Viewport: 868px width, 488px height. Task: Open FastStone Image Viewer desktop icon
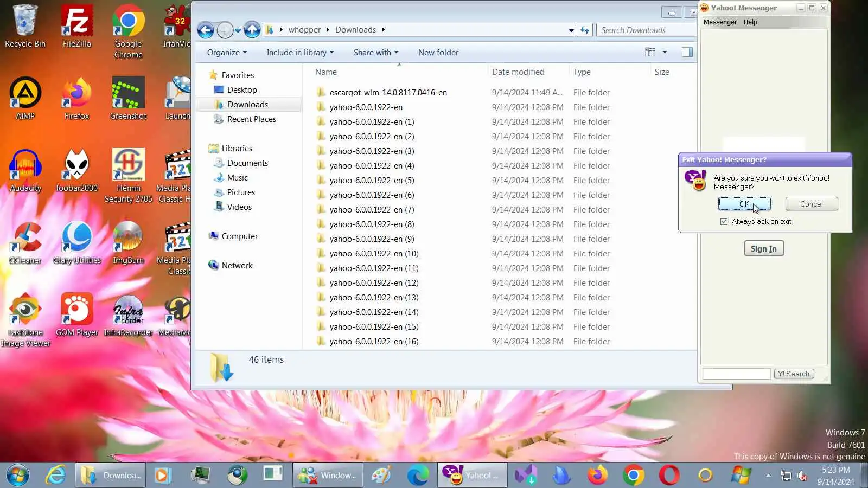25,320
